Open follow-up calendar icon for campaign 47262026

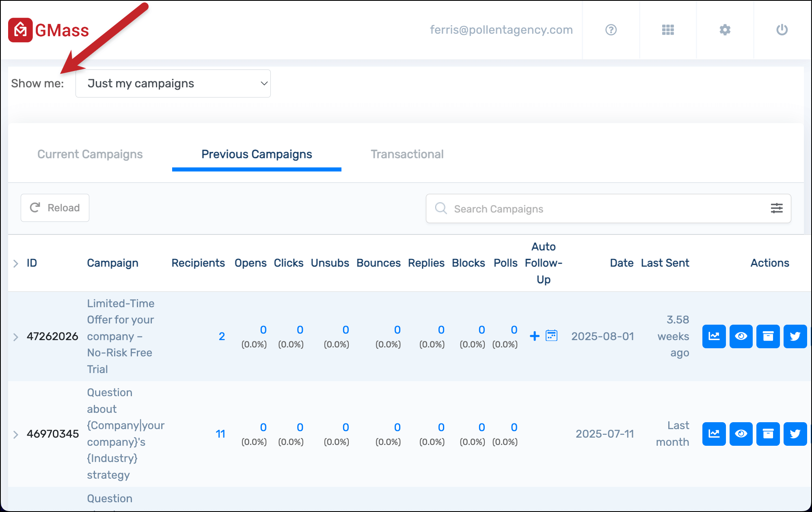[551, 336]
